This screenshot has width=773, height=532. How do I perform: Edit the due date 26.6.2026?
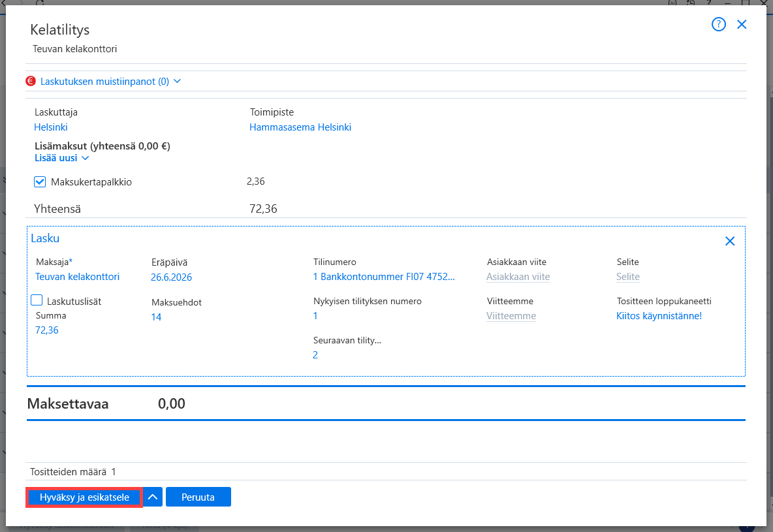[171, 277]
